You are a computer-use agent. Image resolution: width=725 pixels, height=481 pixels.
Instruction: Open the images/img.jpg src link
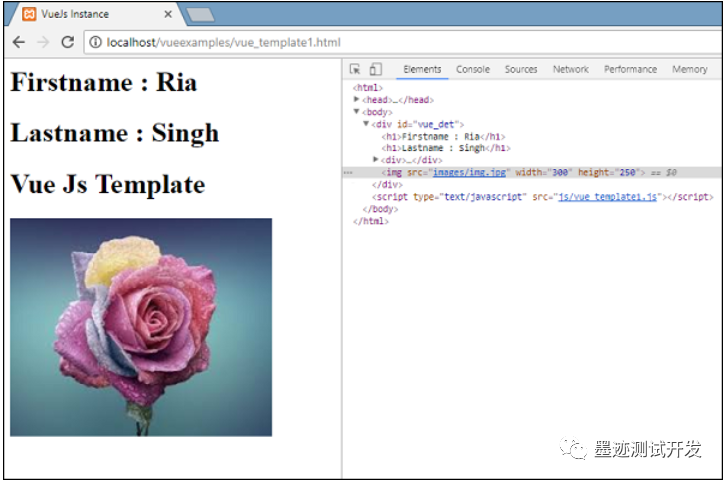(x=469, y=173)
